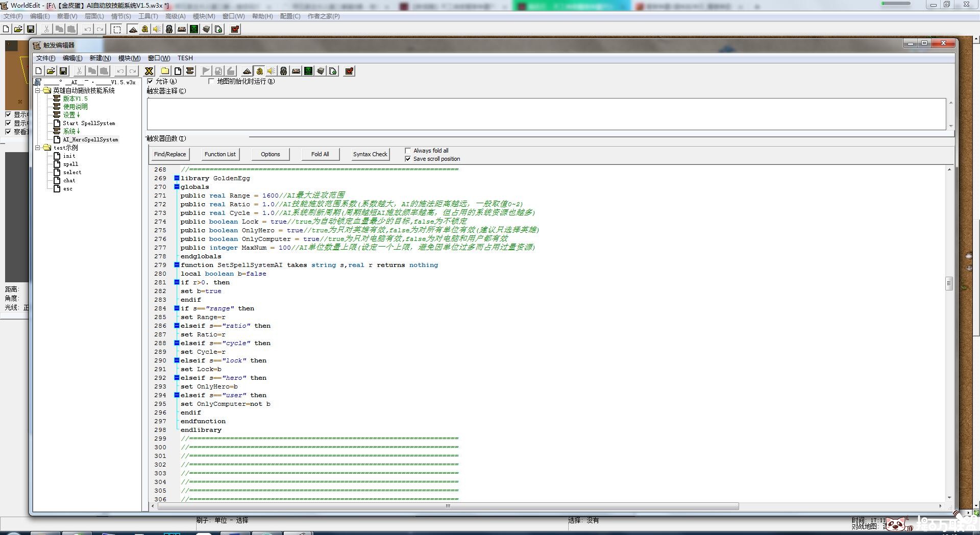Open the Terrain Editor in trigger editor toolbar
Image resolution: width=980 pixels, height=535 pixels.
pos(247,71)
